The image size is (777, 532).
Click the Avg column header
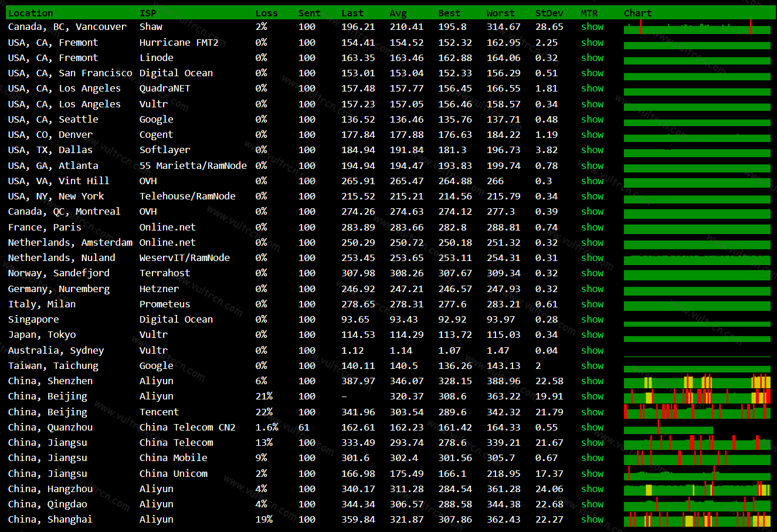pyautogui.click(x=398, y=13)
